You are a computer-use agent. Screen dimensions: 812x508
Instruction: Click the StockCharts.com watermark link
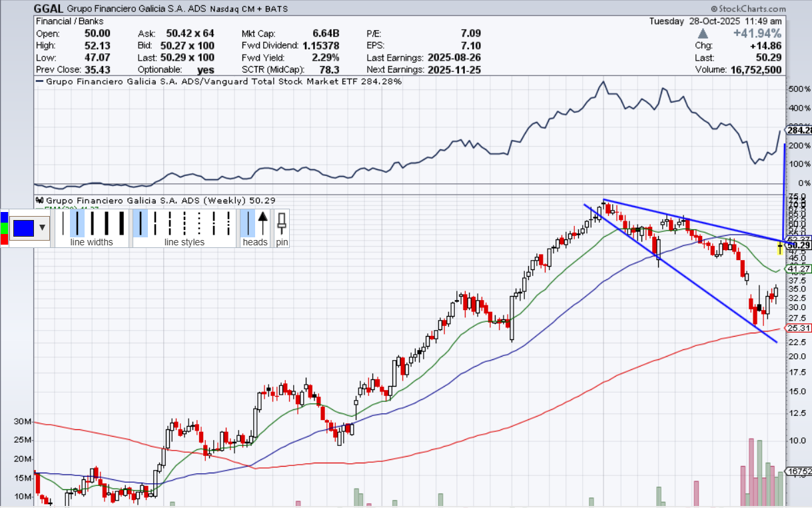pos(747,9)
